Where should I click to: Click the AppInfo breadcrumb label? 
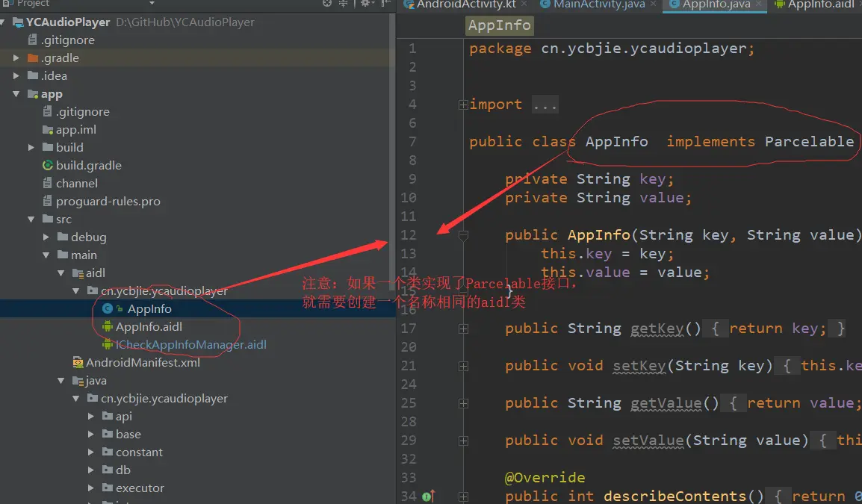(x=499, y=25)
